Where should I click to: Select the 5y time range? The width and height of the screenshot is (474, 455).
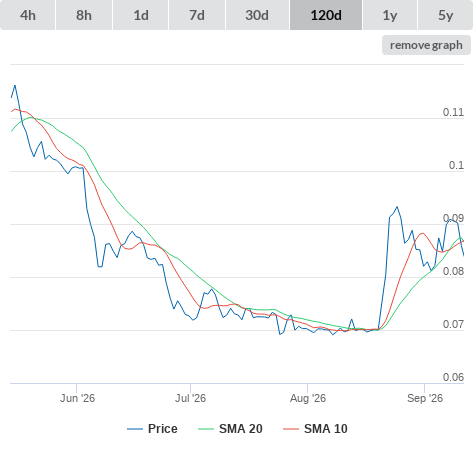(446, 15)
